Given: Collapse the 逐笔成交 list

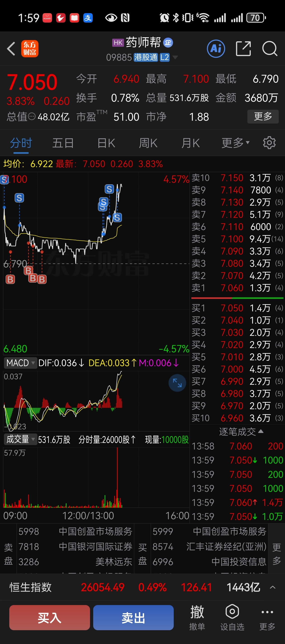Looking at the screenshot, I should point(241,432).
